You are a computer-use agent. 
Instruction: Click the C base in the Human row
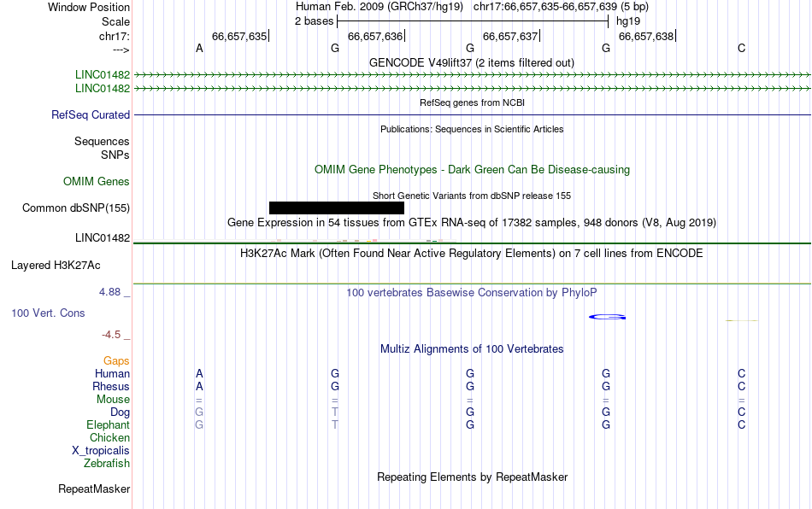tap(742, 373)
